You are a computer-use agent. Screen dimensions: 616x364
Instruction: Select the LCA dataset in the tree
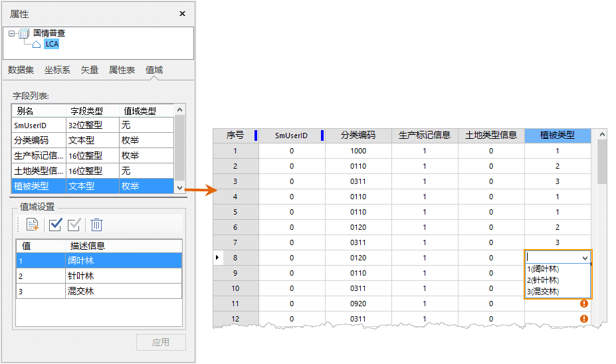(x=51, y=44)
